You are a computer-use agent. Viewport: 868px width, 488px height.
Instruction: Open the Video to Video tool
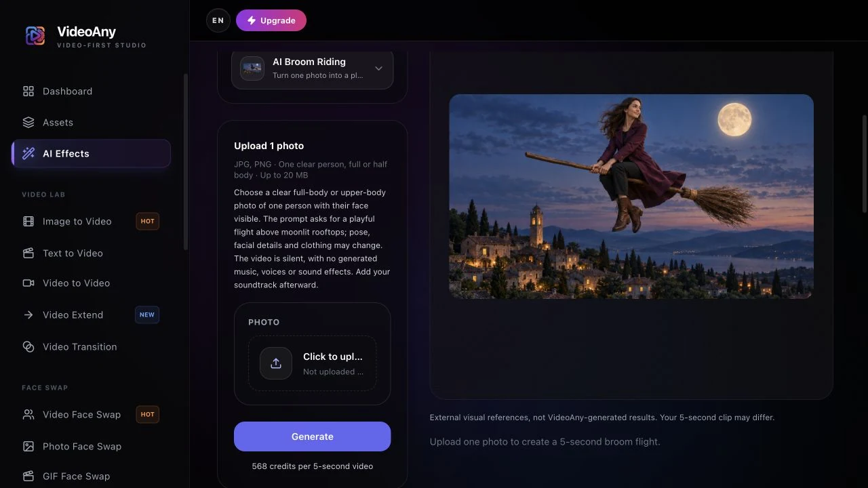click(x=91, y=283)
